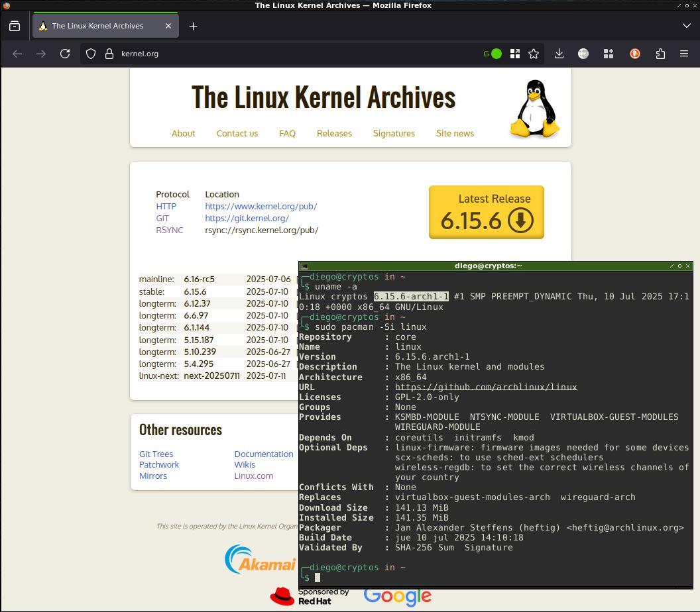
Task: Bookmark this page with star icon
Action: tap(534, 54)
